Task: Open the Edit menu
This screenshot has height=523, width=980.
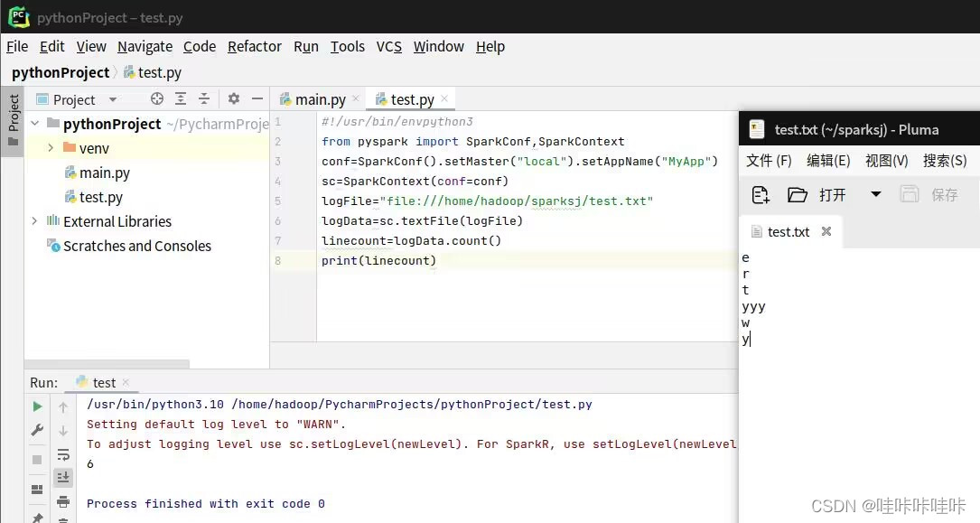Action: point(51,47)
